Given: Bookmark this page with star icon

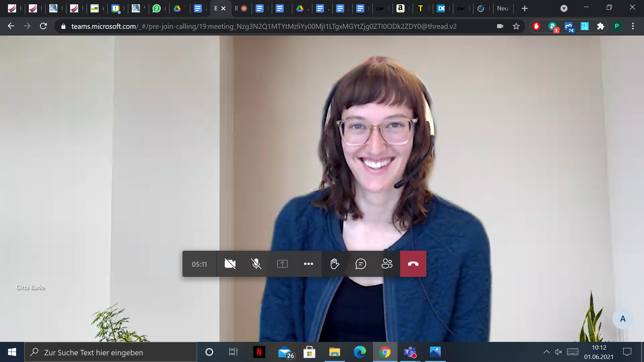Looking at the screenshot, I should [516, 26].
